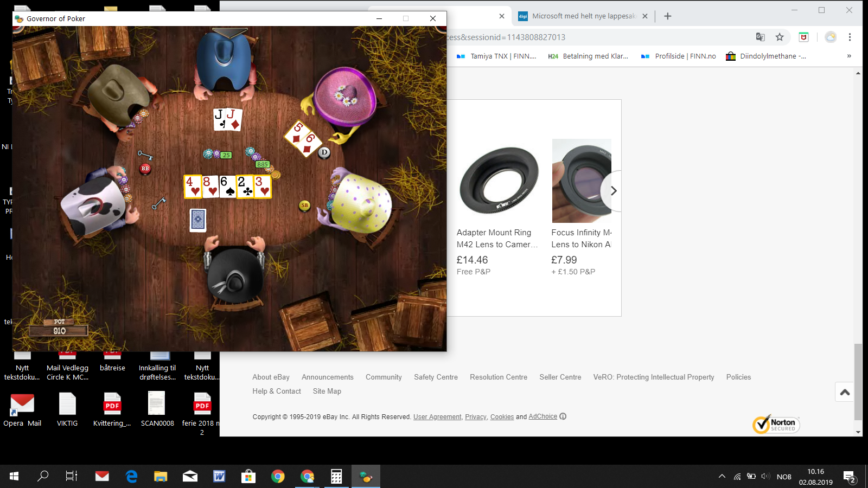The height and width of the screenshot is (488, 868).
Task: Open the Betalning med Klar bookmark
Action: 588,56
